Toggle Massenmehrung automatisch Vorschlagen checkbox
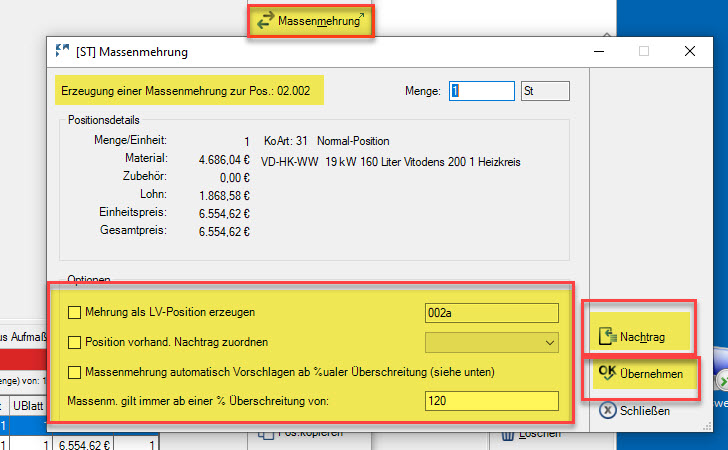The width and height of the screenshot is (728, 450). point(75,372)
